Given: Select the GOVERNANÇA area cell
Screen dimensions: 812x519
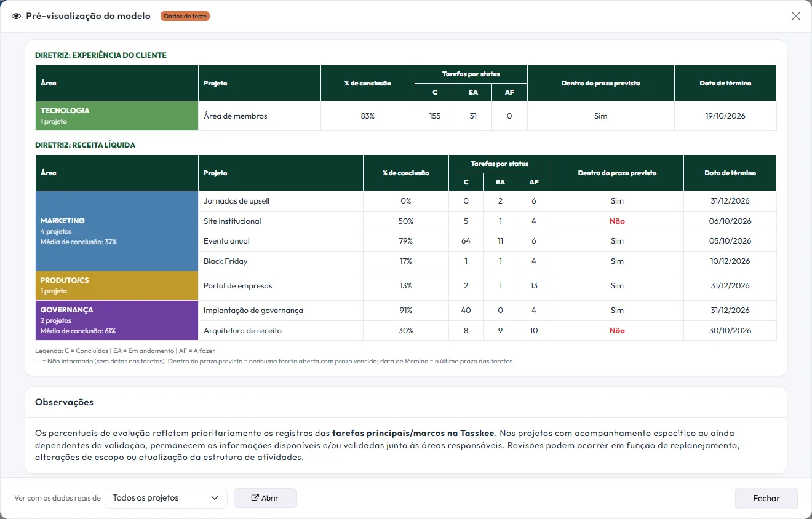Looking at the screenshot, I should (x=117, y=320).
